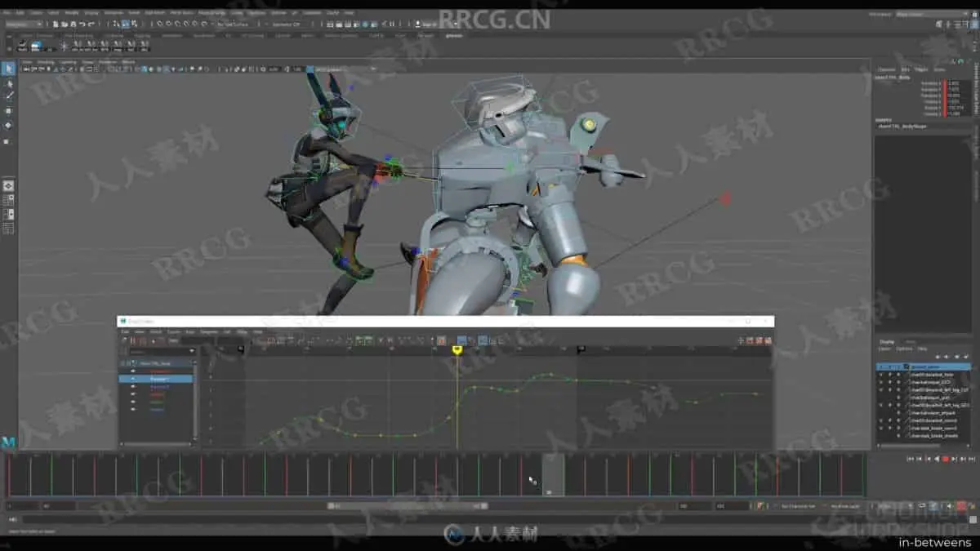The image size is (980, 551).
Task: Click rightmost icon in Graph Editor toolbar
Action: [767, 340]
